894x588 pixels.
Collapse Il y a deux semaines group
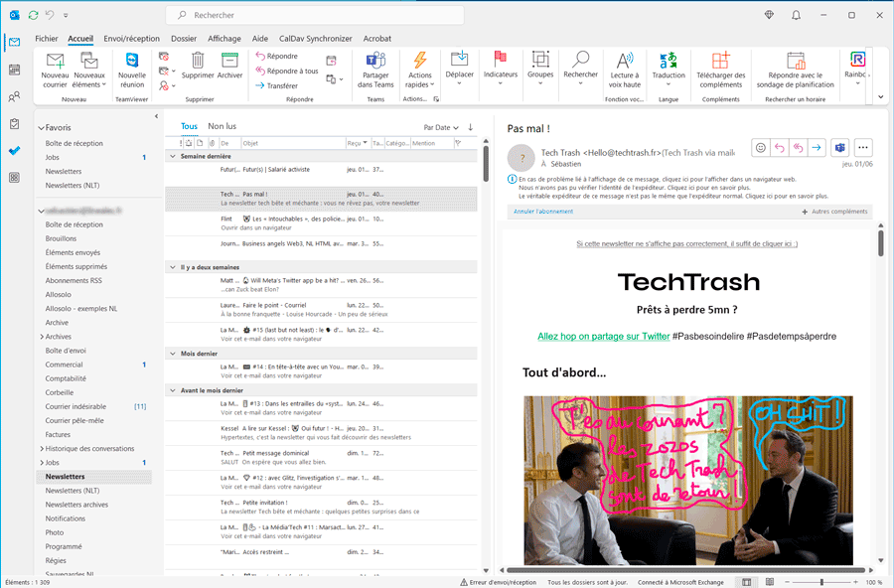173,267
